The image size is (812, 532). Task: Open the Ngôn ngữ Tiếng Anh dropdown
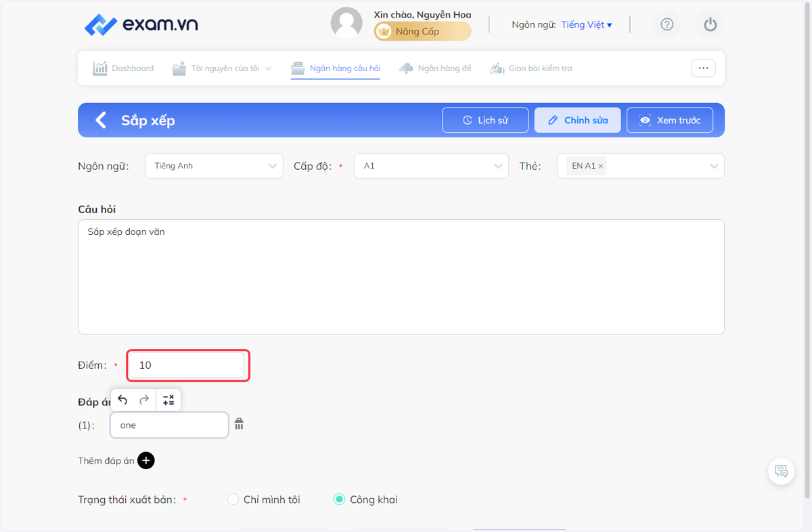pos(214,166)
